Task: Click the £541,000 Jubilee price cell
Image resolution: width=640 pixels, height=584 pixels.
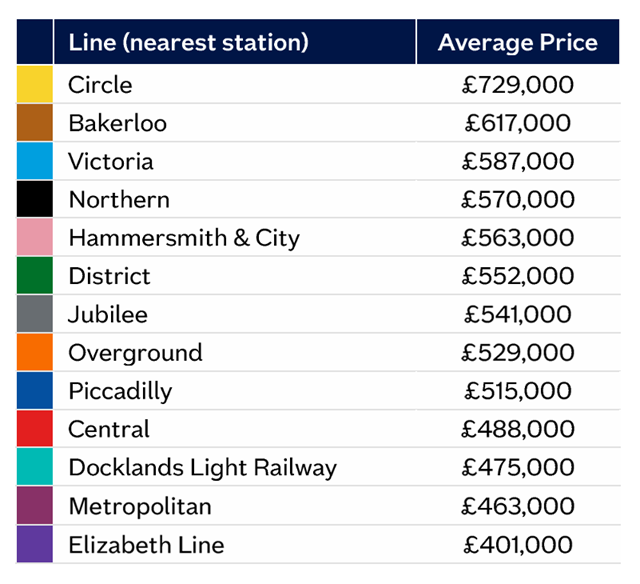Action: coord(518,315)
